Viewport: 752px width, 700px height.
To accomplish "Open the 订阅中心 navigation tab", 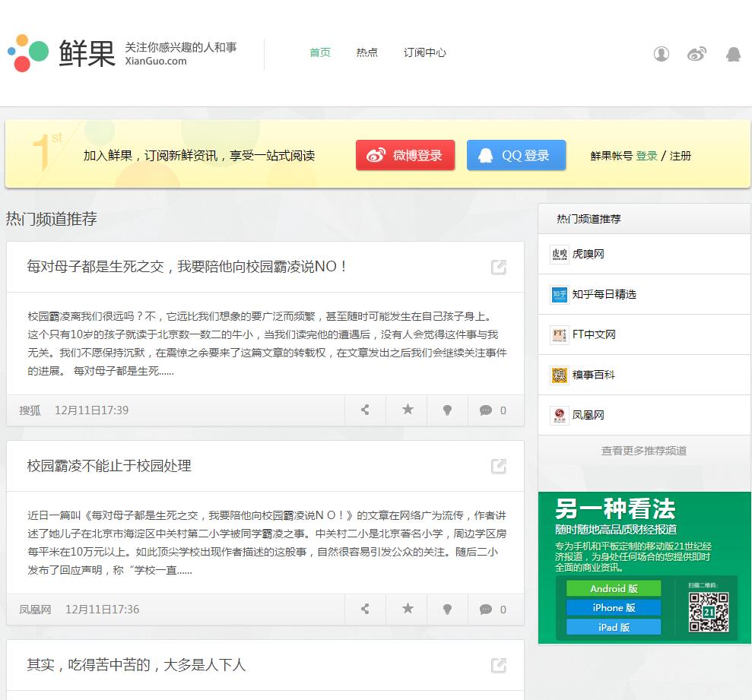I will point(424,53).
